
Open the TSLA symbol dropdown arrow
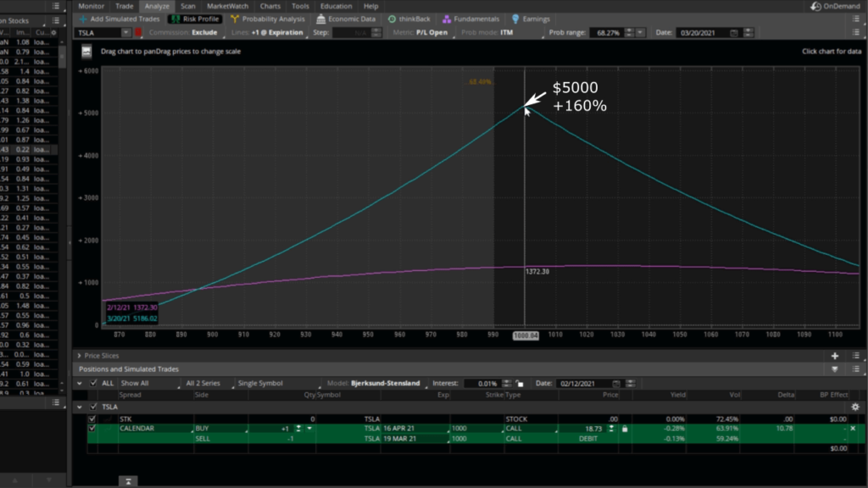[125, 33]
